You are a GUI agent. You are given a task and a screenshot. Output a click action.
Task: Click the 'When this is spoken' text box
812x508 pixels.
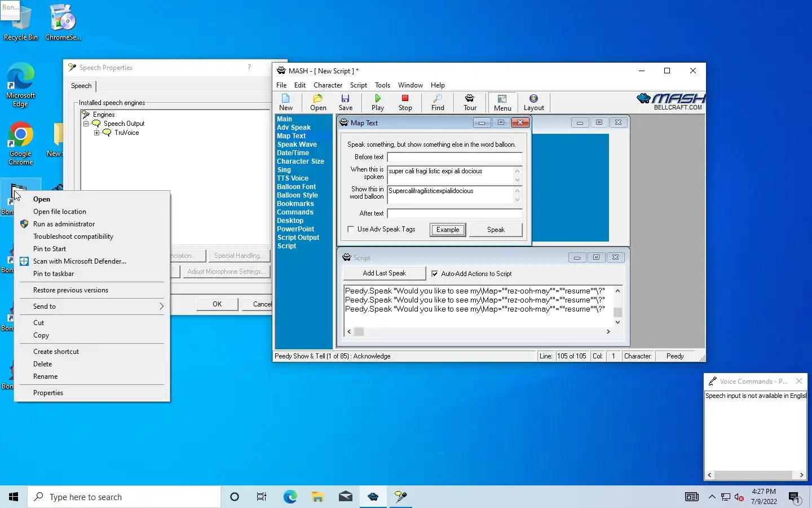click(x=450, y=175)
